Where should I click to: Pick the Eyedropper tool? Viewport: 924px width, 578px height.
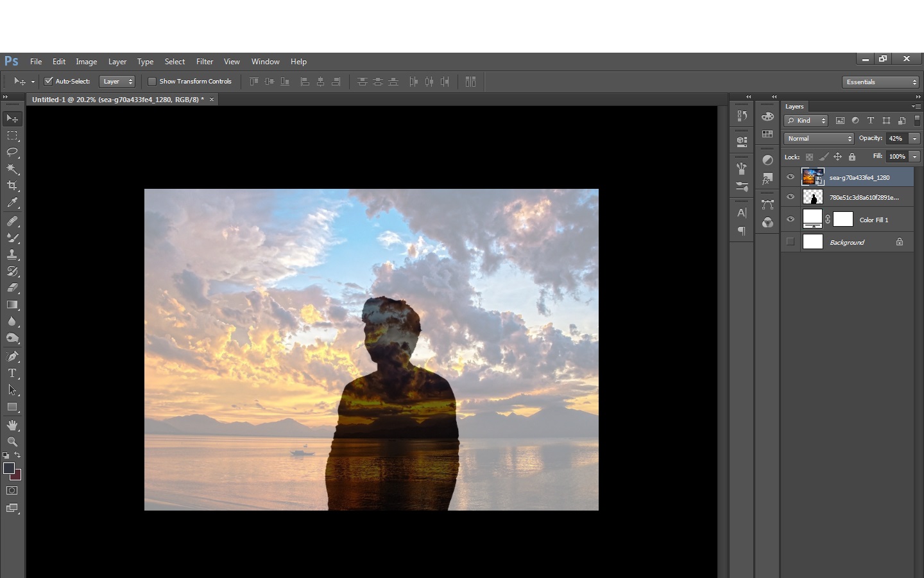12,203
